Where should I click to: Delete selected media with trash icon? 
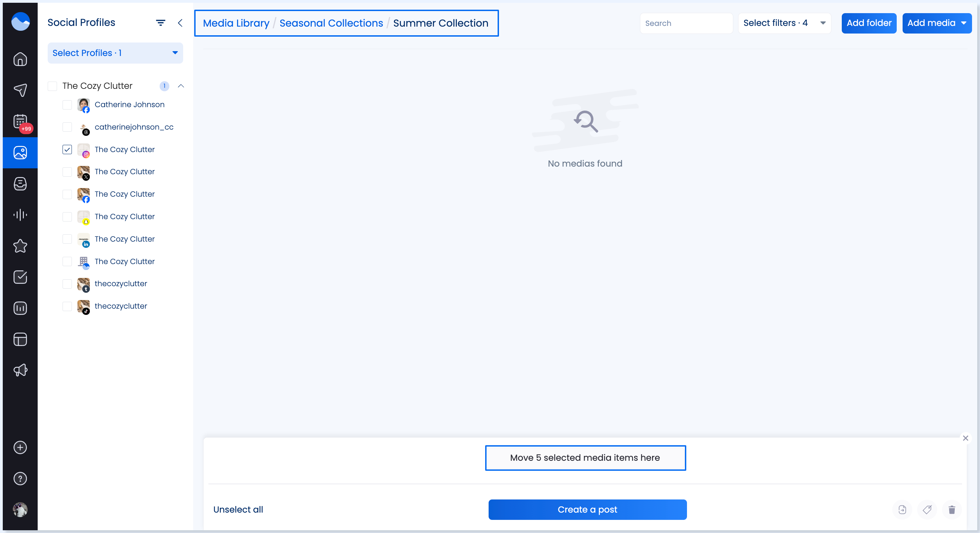pos(952,509)
